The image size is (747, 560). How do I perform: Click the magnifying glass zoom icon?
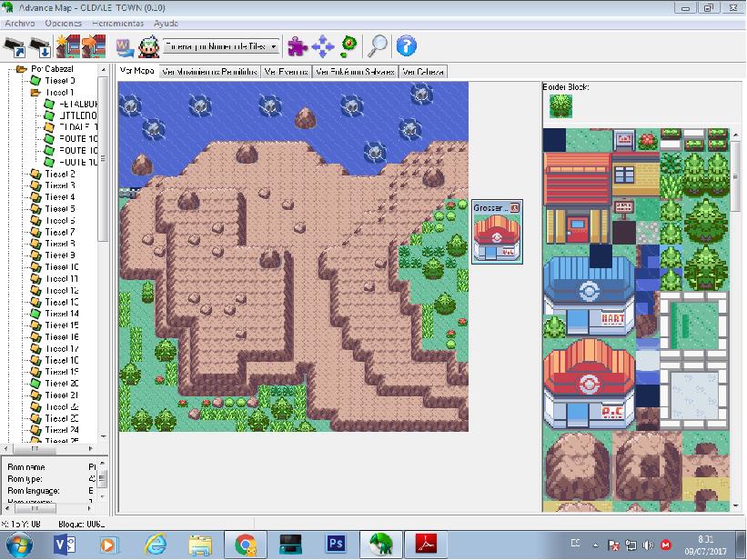pos(378,45)
